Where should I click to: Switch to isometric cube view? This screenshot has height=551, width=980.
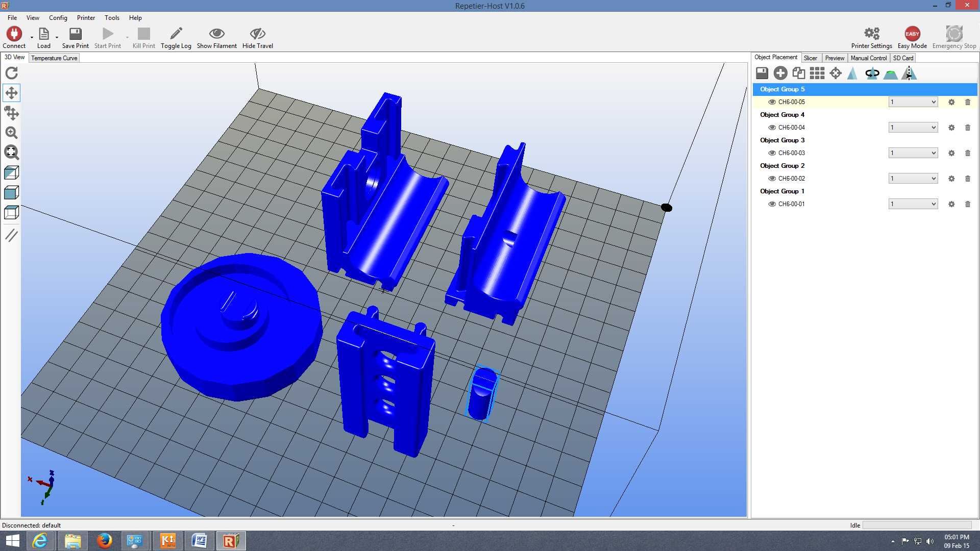click(11, 172)
